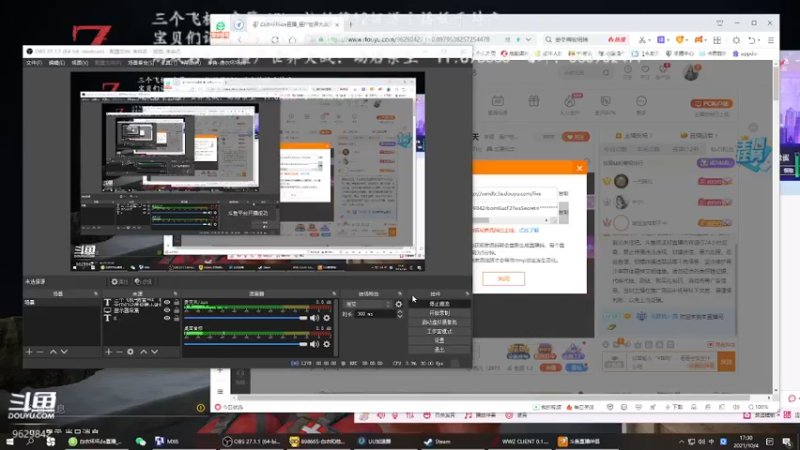Toggle visibility of the first text source
This screenshot has width=800, height=450.
pos(167,303)
